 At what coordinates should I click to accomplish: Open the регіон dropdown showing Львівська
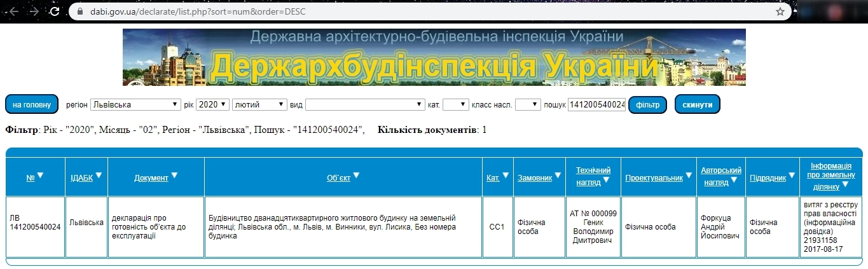click(x=135, y=104)
